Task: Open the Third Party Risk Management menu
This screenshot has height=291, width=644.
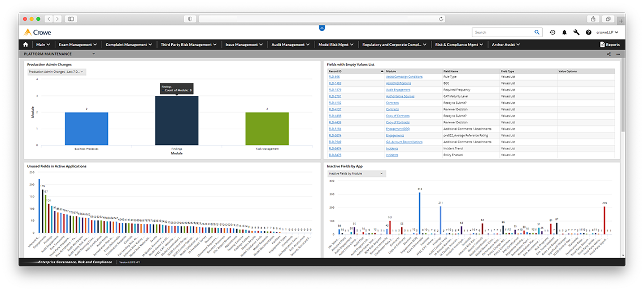Action: coord(189,45)
